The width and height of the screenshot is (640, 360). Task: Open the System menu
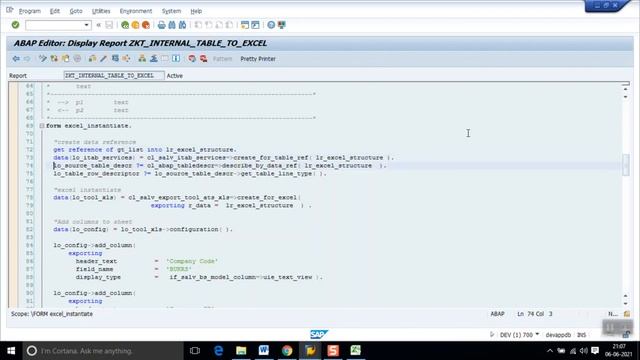(x=171, y=11)
